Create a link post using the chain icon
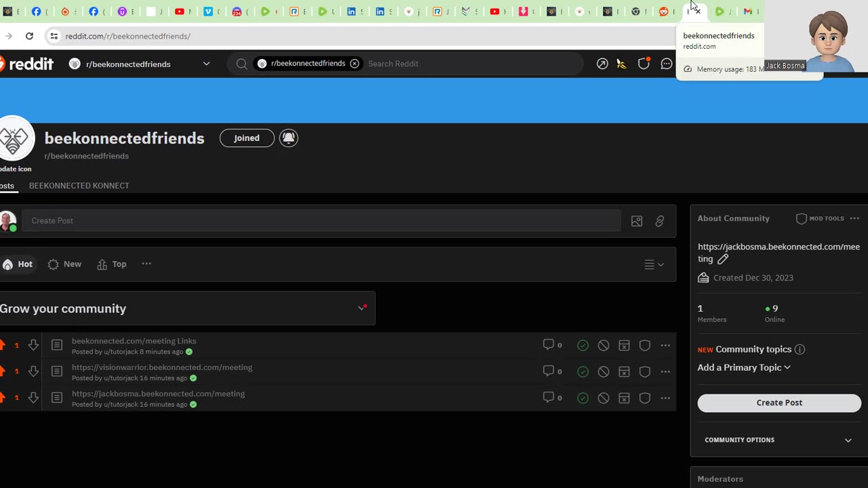 coord(660,221)
